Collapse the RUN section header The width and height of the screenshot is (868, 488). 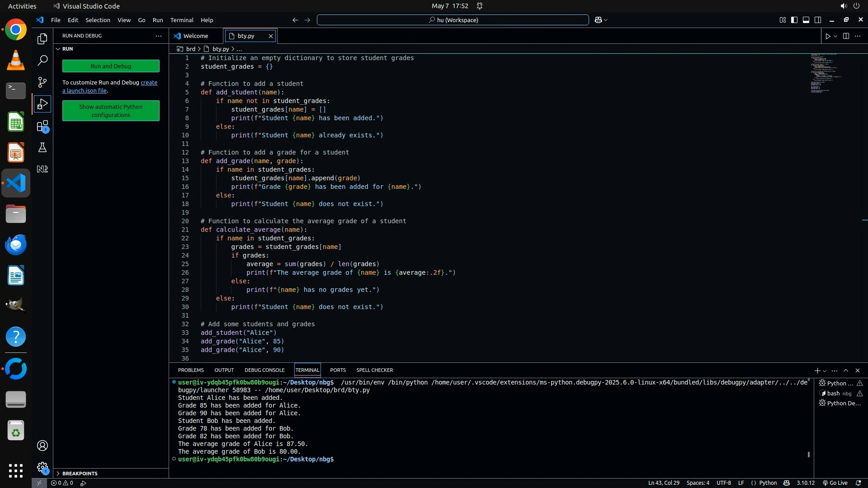tap(67, 49)
